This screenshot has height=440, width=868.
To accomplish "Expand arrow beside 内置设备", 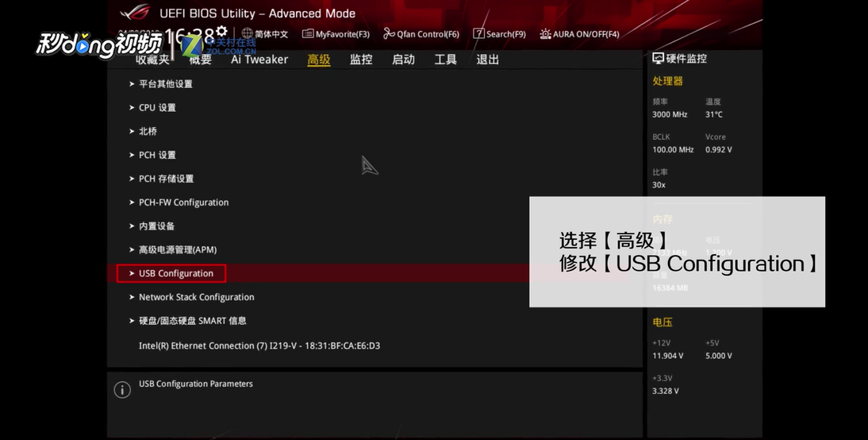I will click(x=132, y=226).
